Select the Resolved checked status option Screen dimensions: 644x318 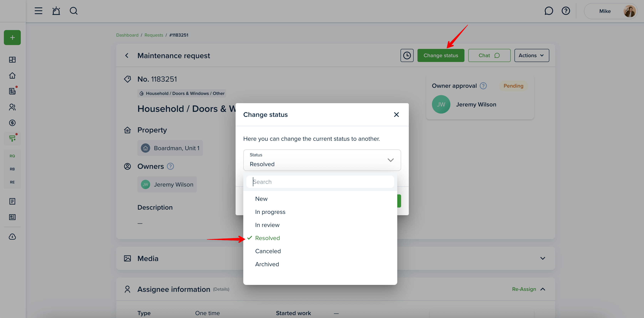[x=267, y=238]
